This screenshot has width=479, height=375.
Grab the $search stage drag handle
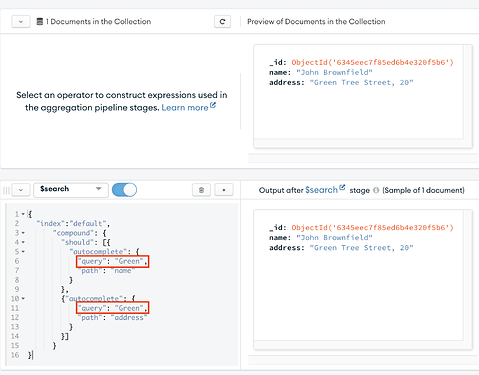(6, 190)
